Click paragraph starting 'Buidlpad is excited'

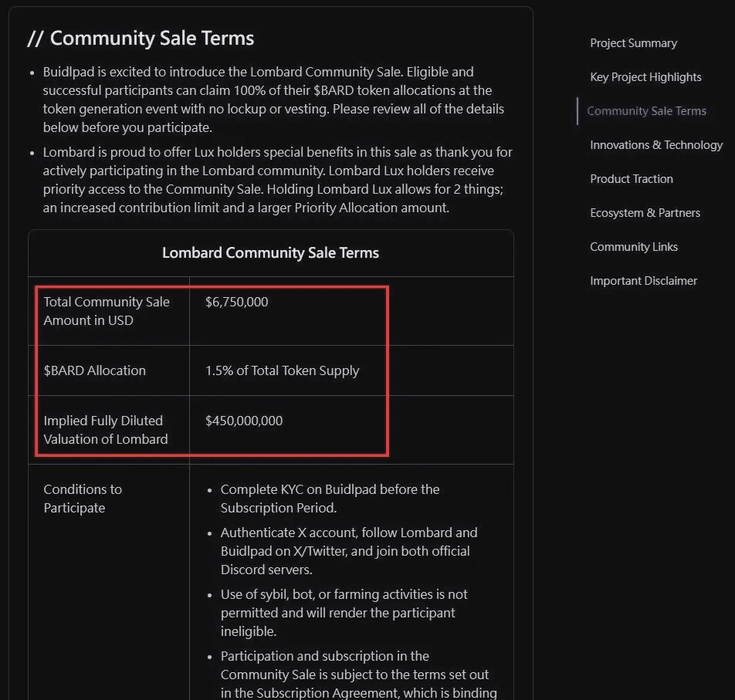point(273,100)
